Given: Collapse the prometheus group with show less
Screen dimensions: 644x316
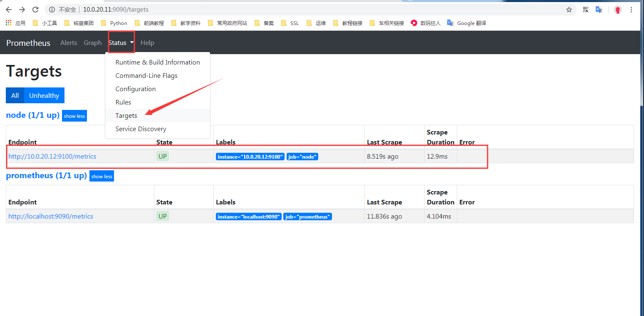Looking at the screenshot, I should 102,177.
